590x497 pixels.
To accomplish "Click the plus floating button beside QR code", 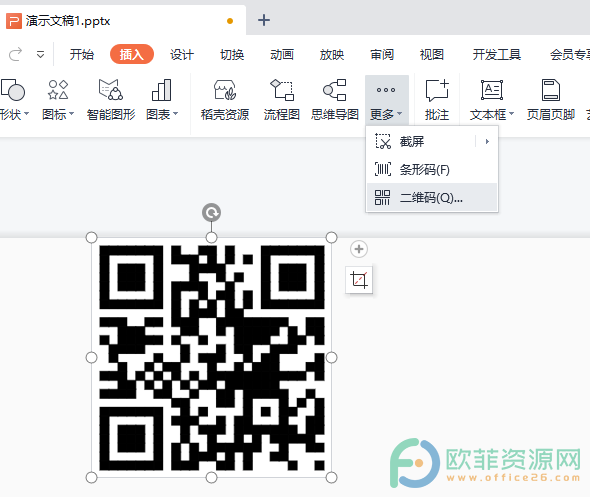I will click(x=359, y=249).
